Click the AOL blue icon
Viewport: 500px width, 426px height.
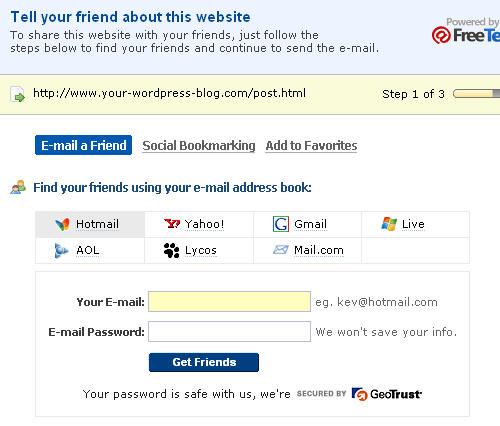pos(61,250)
